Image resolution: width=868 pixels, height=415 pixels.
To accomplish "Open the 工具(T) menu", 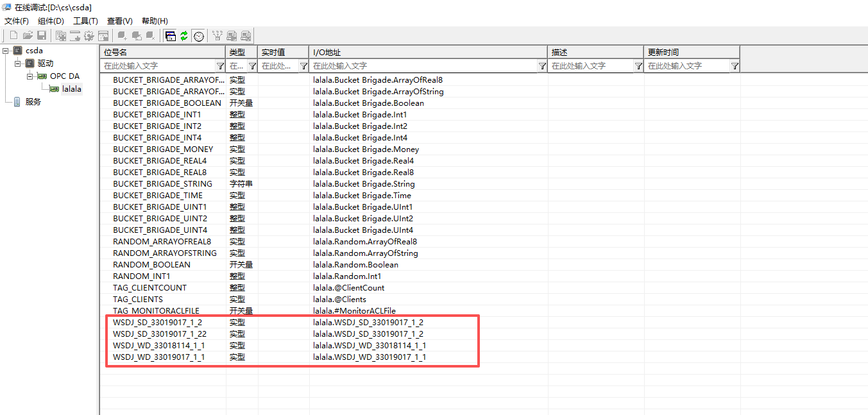I will 85,21.
